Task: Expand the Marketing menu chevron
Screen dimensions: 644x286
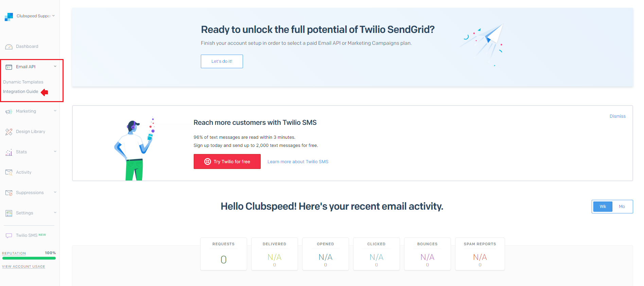Action: click(55, 111)
